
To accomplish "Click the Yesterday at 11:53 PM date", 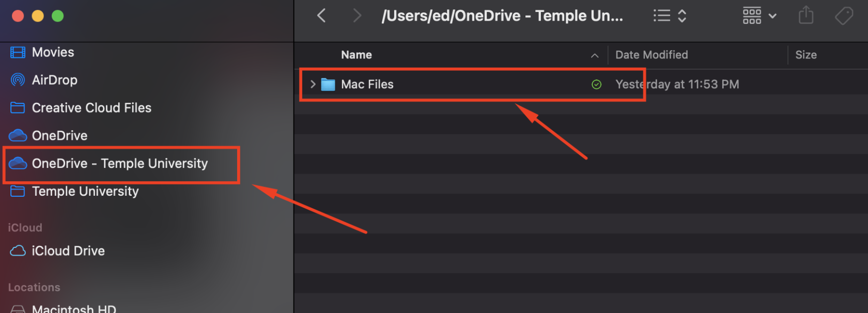I will [677, 84].
